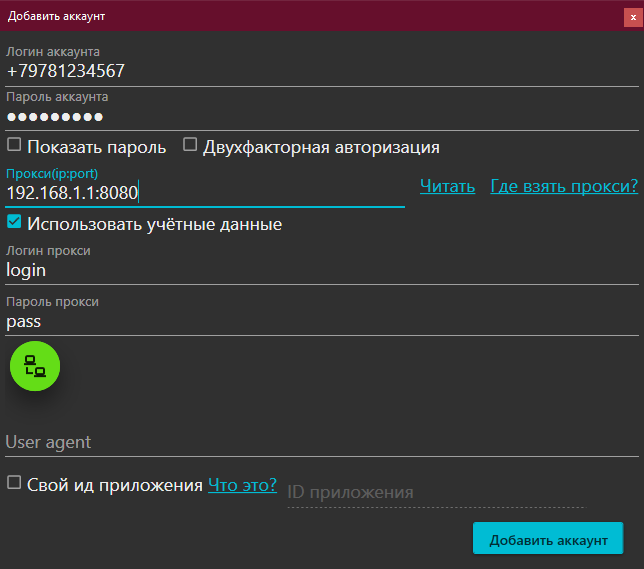This screenshot has height=569, width=644.
Task: Enable the Свой ид приложения checkbox
Action: tap(14, 483)
